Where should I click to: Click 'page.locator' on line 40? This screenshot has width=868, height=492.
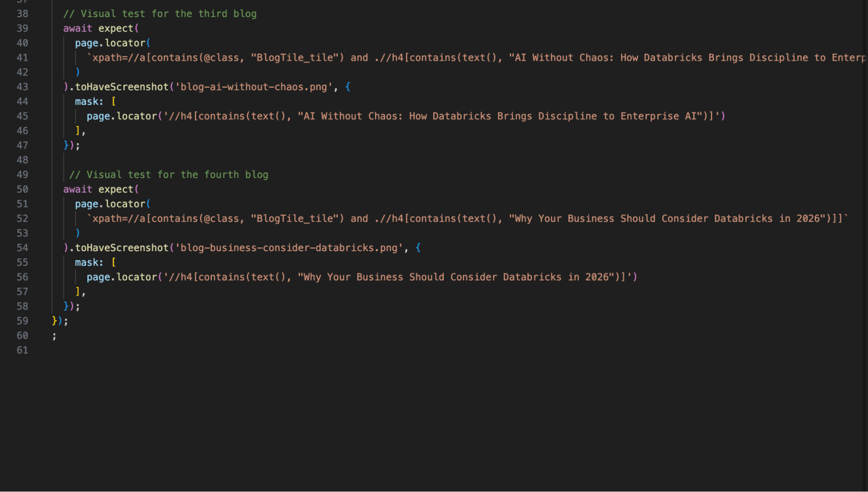point(110,43)
